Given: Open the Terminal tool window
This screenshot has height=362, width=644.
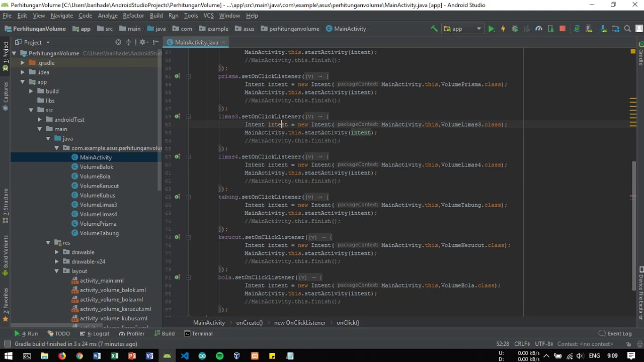Looking at the screenshot, I should point(198,333).
